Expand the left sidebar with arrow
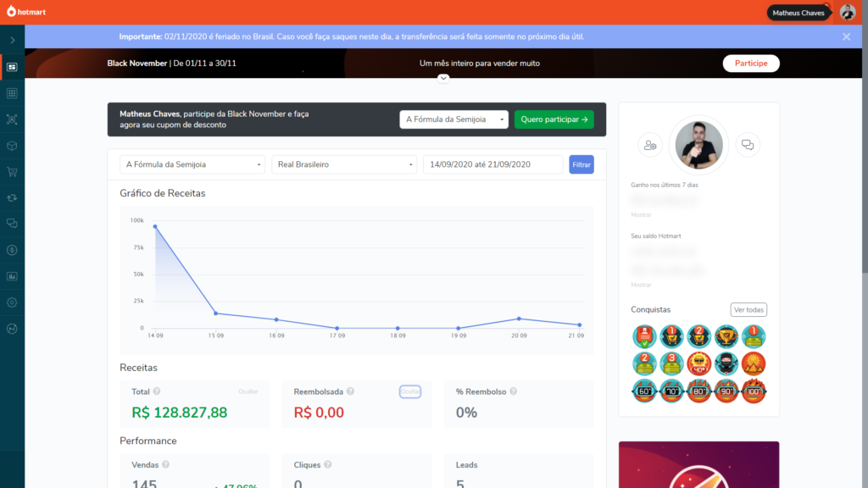This screenshot has width=868, height=488. tap(12, 41)
